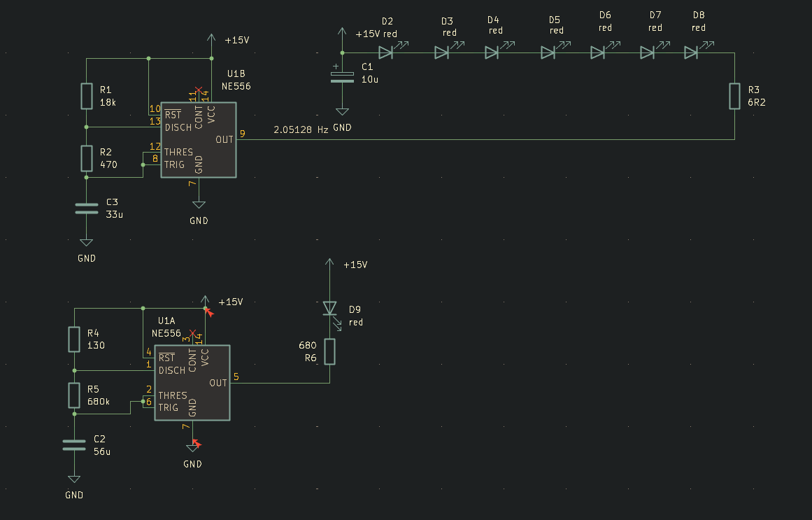Click the '56u' value of C2
The image size is (812, 520).
102,451
